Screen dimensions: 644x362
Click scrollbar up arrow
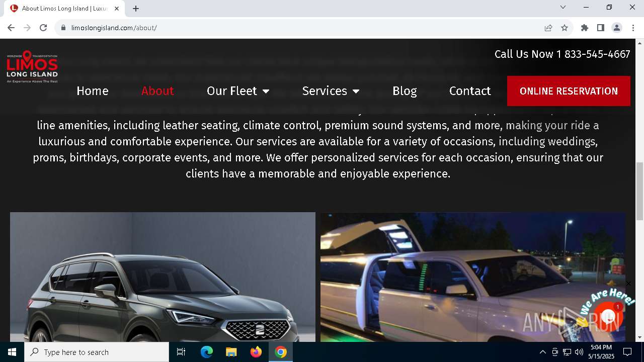click(640, 43)
